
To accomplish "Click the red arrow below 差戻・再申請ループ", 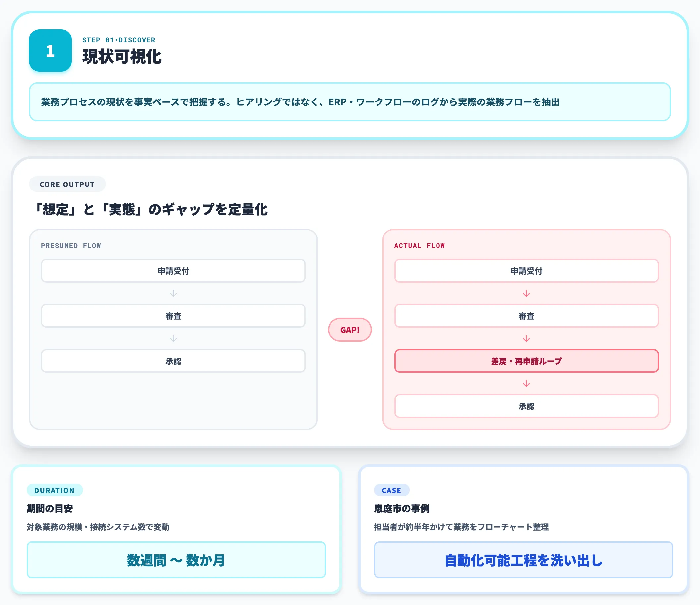I will [526, 383].
